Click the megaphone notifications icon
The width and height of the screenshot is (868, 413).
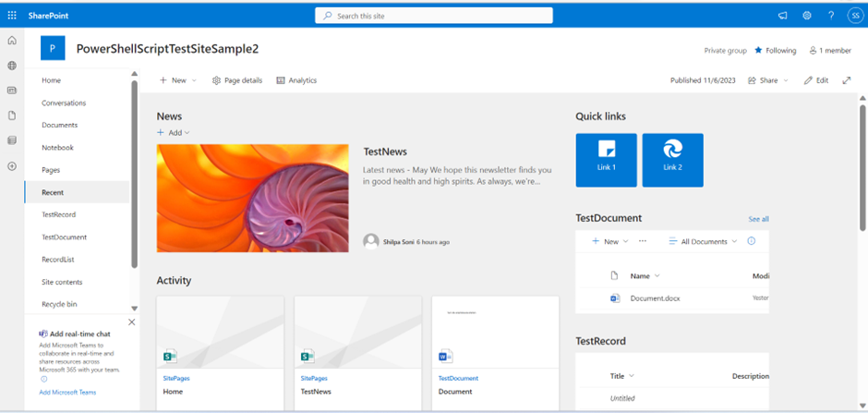[782, 16]
